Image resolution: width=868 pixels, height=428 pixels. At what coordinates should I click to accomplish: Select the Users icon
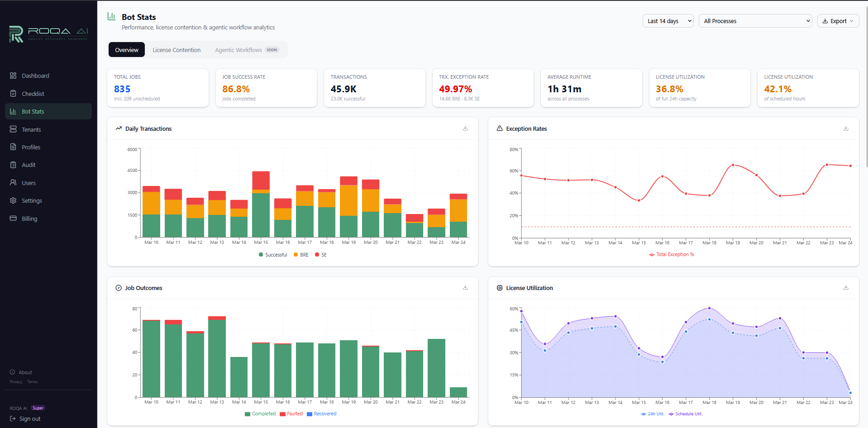pyautogui.click(x=14, y=183)
